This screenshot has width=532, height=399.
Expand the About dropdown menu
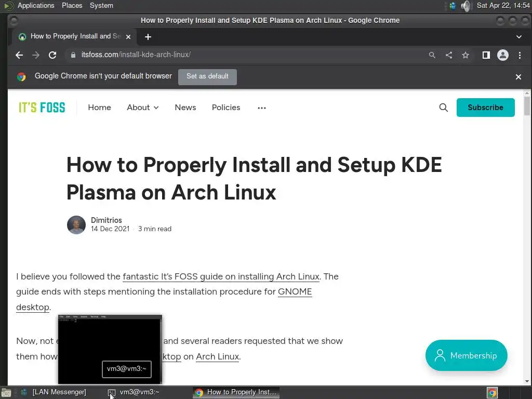tap(142, 108)
